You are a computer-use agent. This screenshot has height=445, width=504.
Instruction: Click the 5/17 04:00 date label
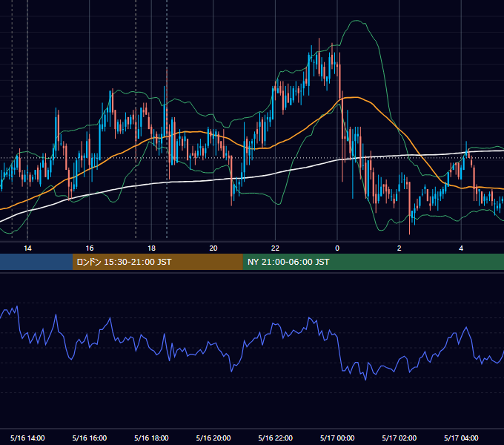(x=461, y=438)
